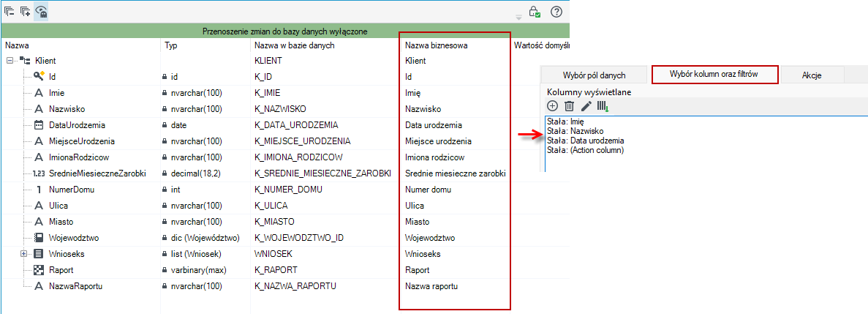This screenshot has width=868, height=314.
Task: Click the padlock with green check icon
Action: click(x=535, y=12)
